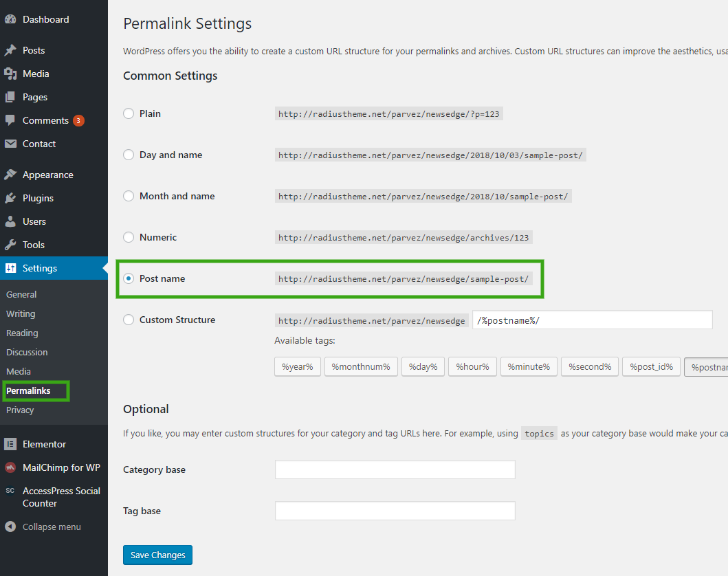Click the Posts pushpin icon
The height and width of the screenshot is (576, 728).
tap(10, 50)
